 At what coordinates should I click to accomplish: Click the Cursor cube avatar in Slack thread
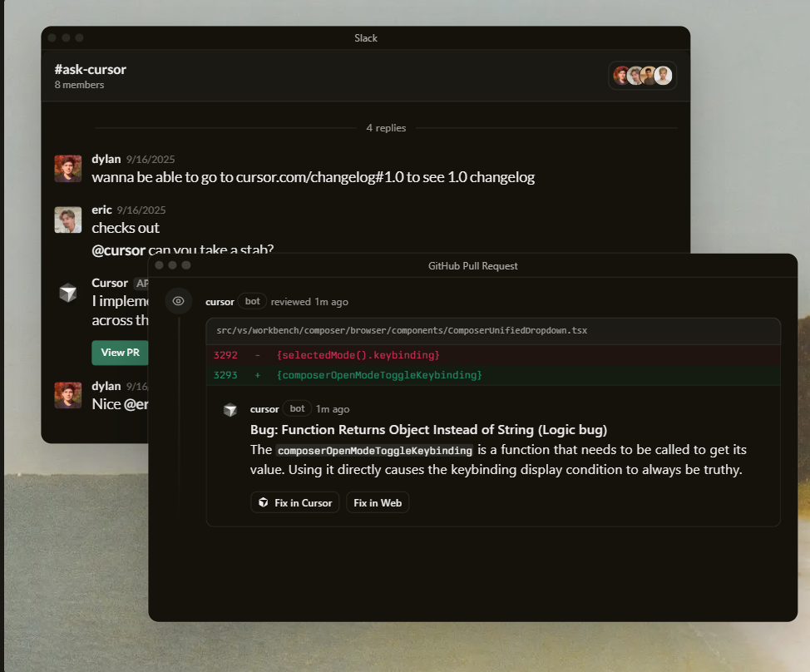coord(68,293)
